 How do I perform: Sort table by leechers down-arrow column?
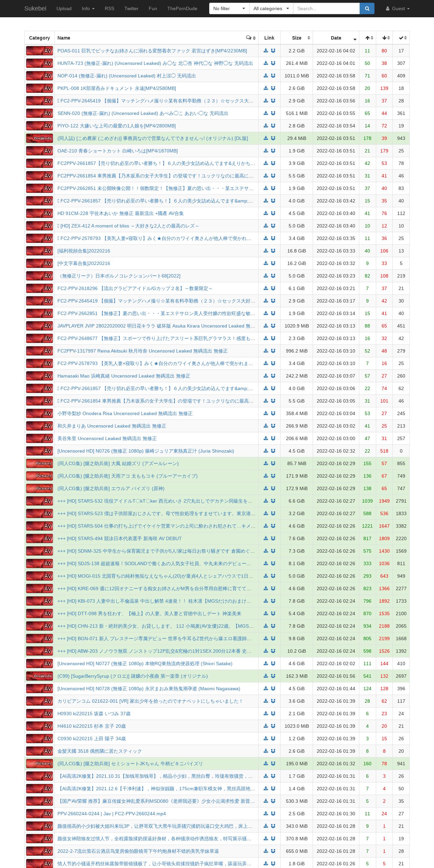(x=384, y=38)
